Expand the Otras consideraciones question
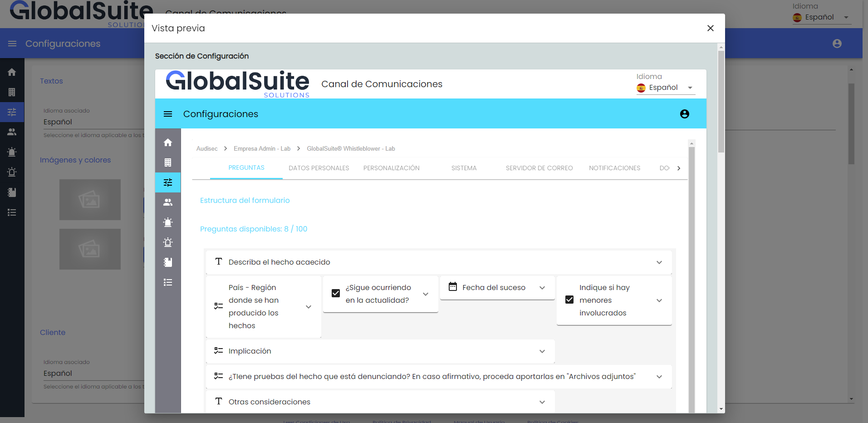This screenshot has width=868, height=423. (542, 402)
